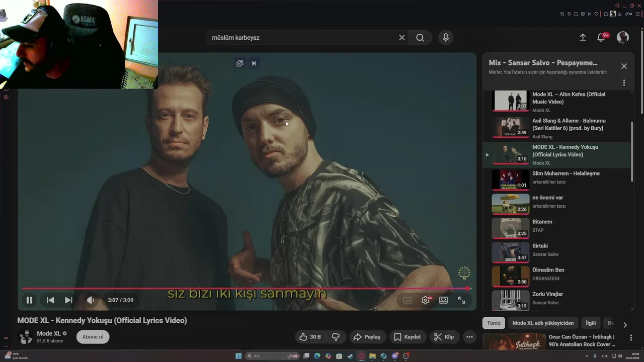Select the Mode XL adlı yükleyiciden chip

[543, 323]
